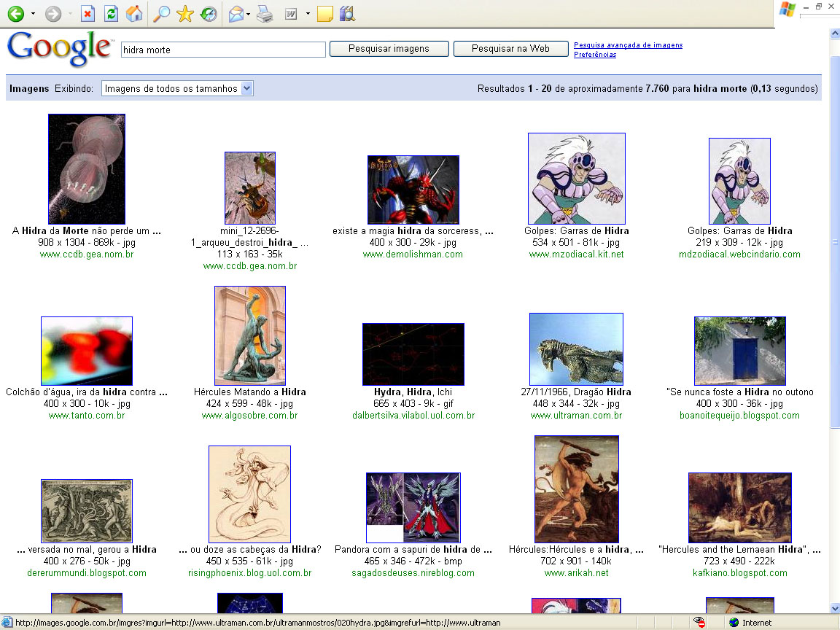Screen dimensions: 840x630
Task: Click the Research books icon
Action: click(x=347, y=14)
